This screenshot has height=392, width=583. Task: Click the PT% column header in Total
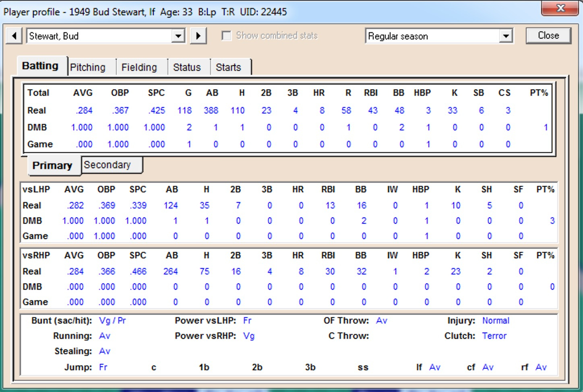point(539,93)
